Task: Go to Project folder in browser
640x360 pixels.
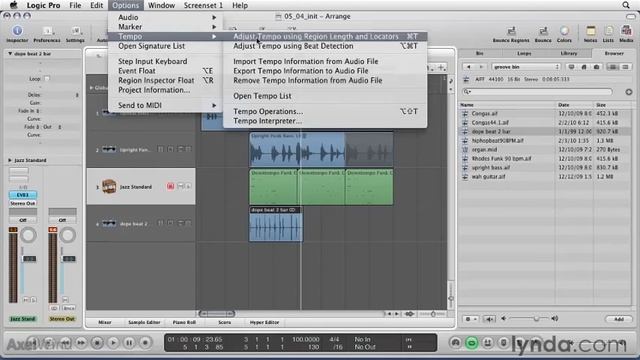Action: (596, 67)
